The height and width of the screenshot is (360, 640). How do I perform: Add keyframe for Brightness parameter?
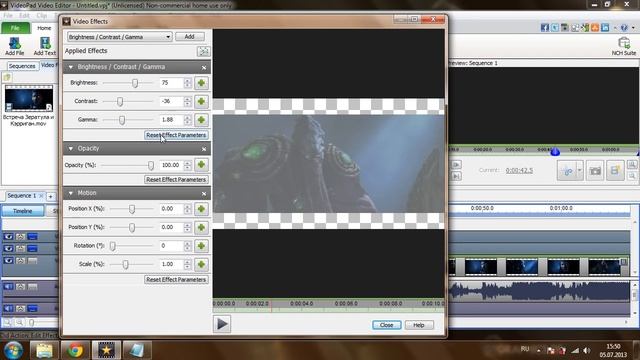coord(201,83)
